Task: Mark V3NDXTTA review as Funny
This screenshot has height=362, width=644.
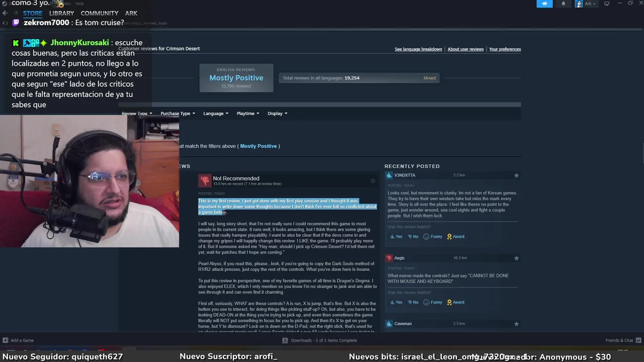Action: [433, 237]
